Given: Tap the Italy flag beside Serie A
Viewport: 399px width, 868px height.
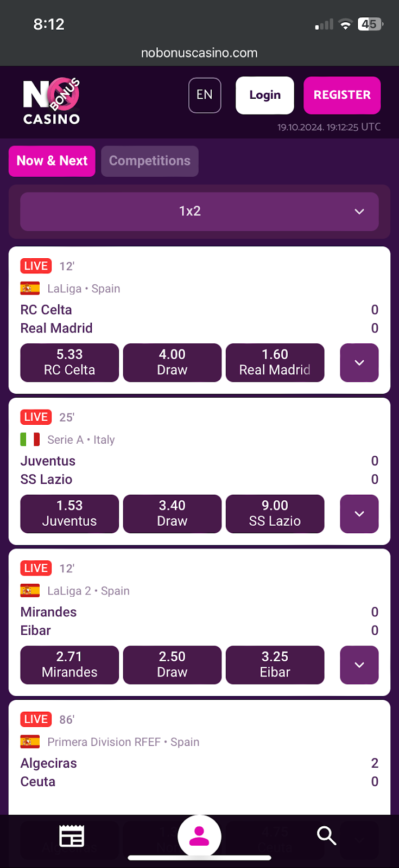Looking at the screenshot, I should click(30, 439).
